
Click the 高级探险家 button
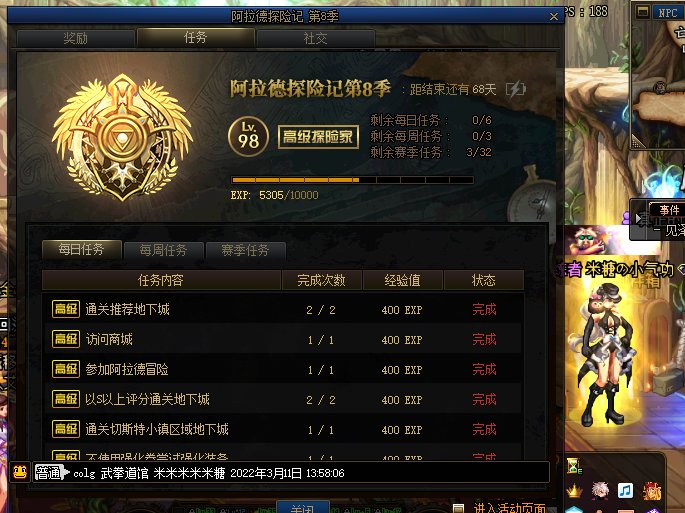click(318, 137)
